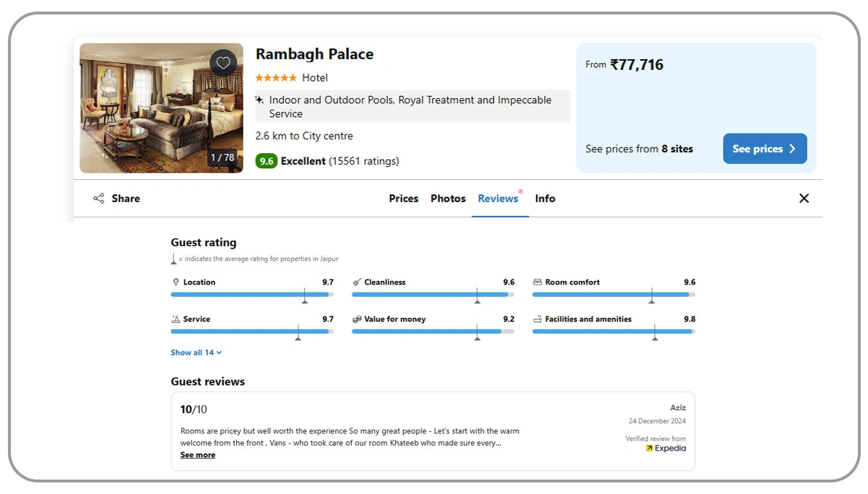The width and height of the screenshot is (868, 494).
Task: Select the Location pin icon
Action: (175, 282)
